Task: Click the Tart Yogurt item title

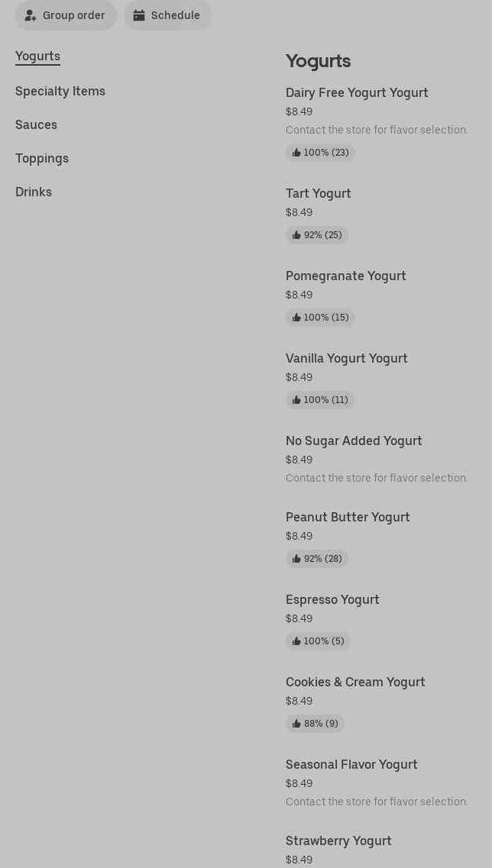Action: coord(319,193)
